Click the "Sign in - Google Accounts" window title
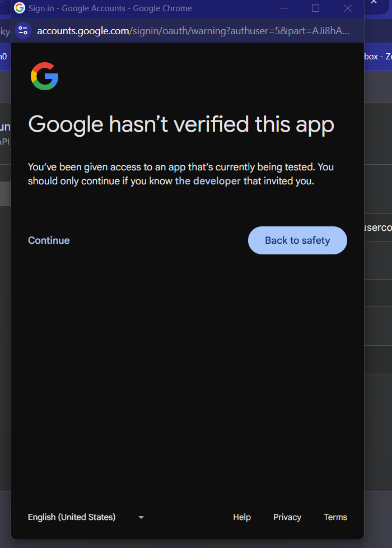Image resolution: width=392 pixels, height=548 pixels. [x=110, y=8]
